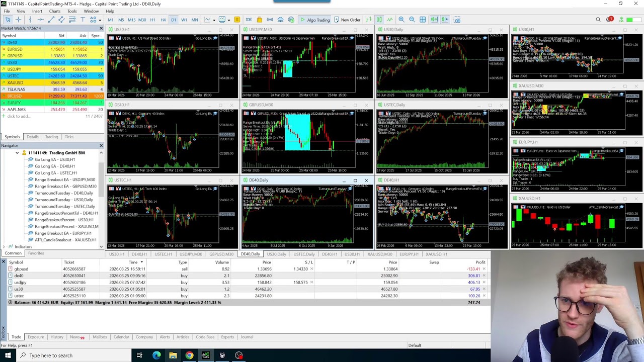Open the trading signals icon

coord(270,20)
